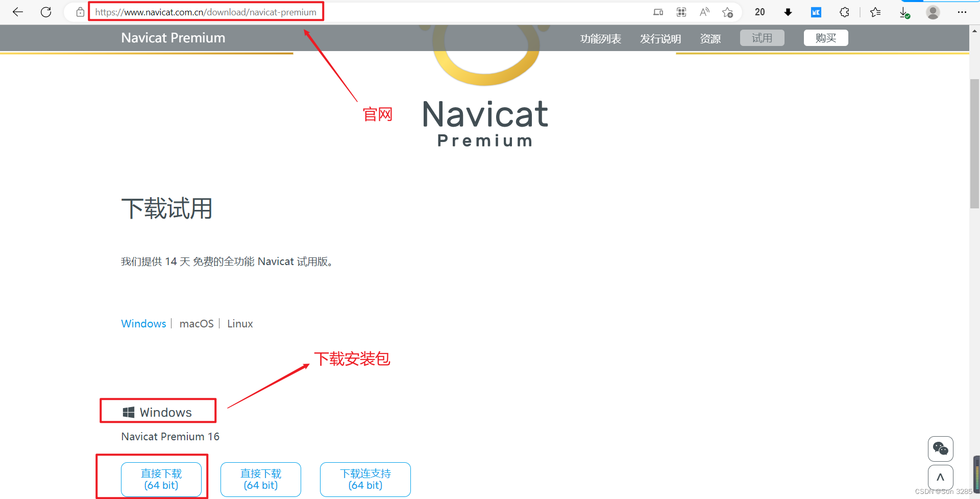Open the app available icon in address bar
Viewport: 980px width, 499px height.
click(x=658, y=12)
